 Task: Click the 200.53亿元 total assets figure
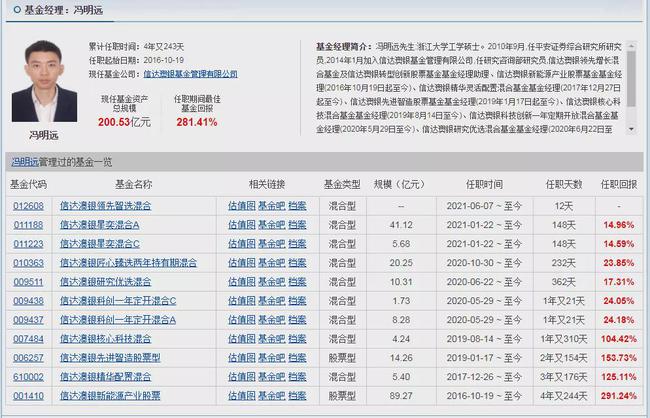point(124,122)
